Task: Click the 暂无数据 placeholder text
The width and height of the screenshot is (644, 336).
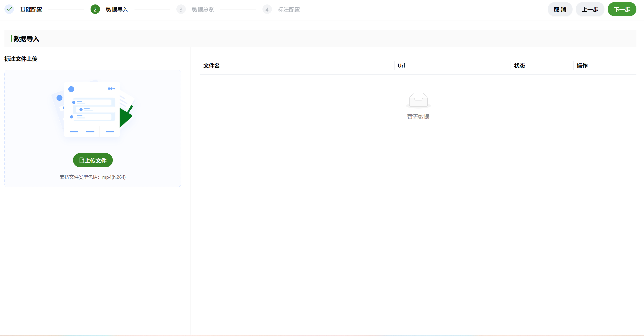Action: [x=418, y=117]
